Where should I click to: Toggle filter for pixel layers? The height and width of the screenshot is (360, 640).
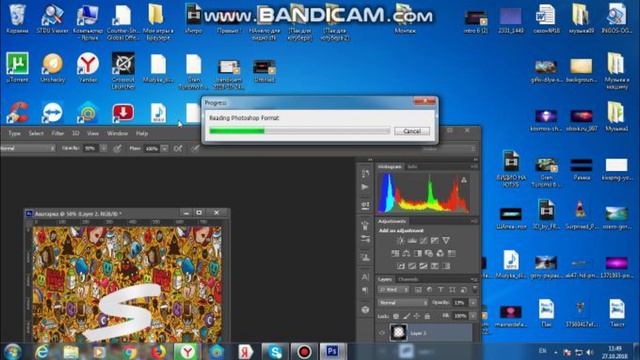tap(418, 290)
